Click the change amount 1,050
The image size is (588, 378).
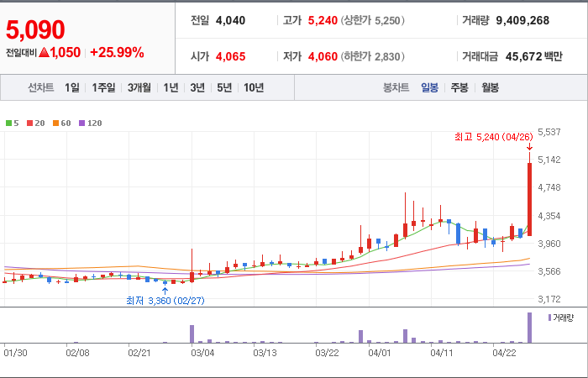66,52
